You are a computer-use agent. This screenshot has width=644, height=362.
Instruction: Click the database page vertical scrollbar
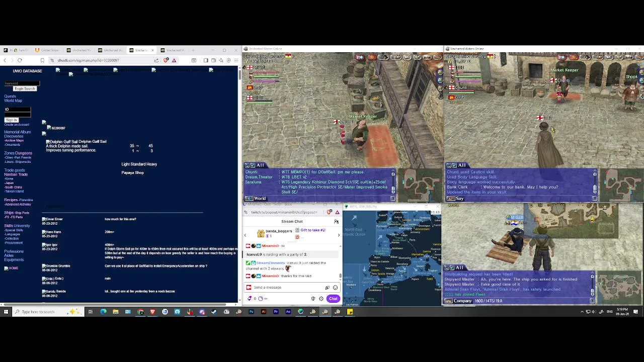tap(239, 75)
